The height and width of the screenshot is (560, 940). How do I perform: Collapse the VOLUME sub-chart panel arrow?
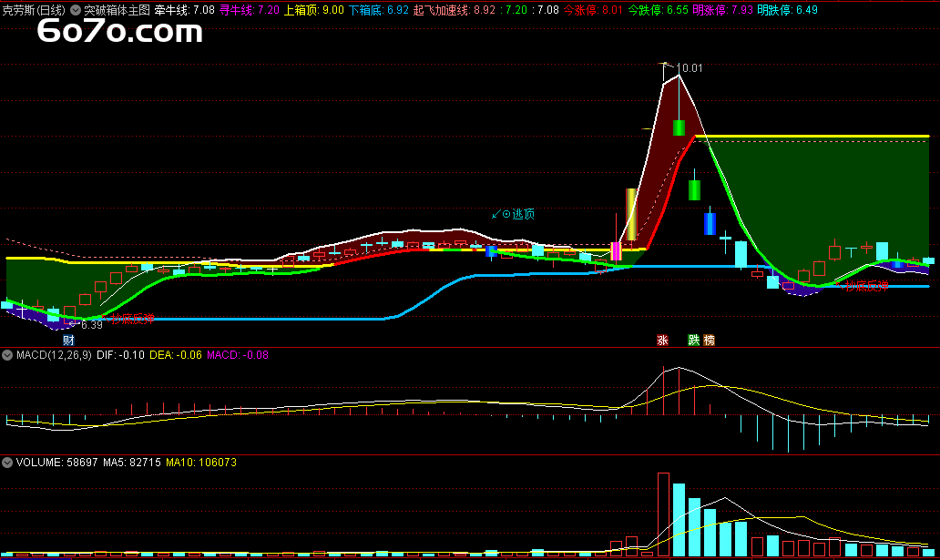click(x=7, y=463)
